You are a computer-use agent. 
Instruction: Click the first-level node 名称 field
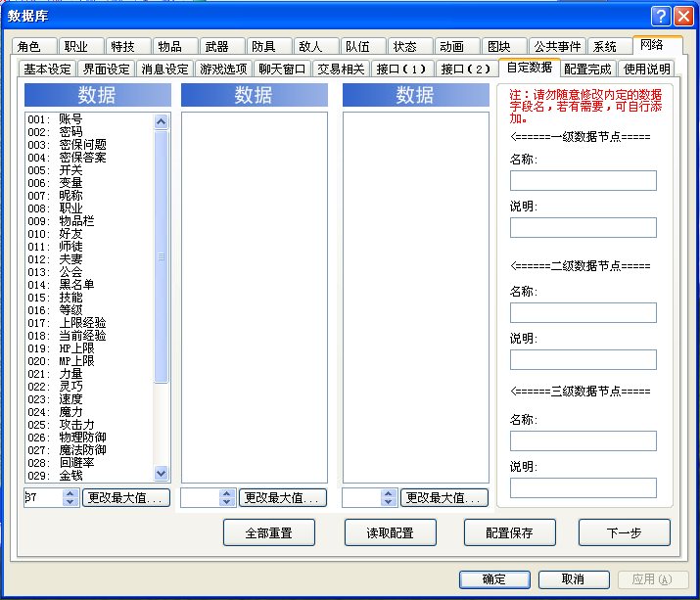click(x=583, y=180)
